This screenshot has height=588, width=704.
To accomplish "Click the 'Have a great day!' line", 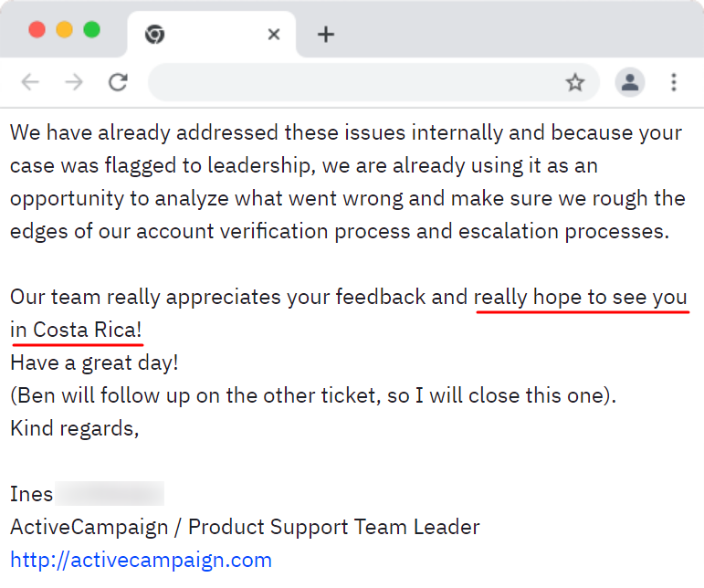I will [94, 362].
